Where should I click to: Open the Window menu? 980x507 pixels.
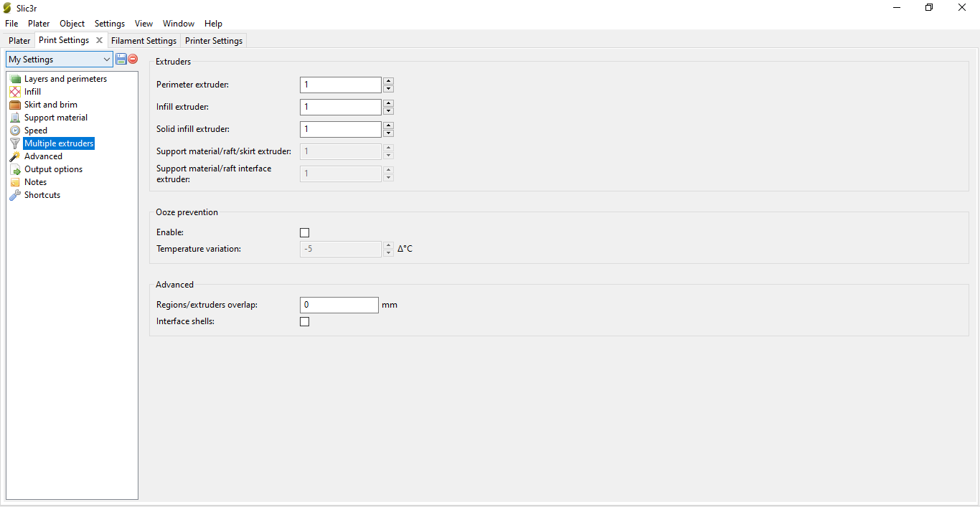[179, 24]
